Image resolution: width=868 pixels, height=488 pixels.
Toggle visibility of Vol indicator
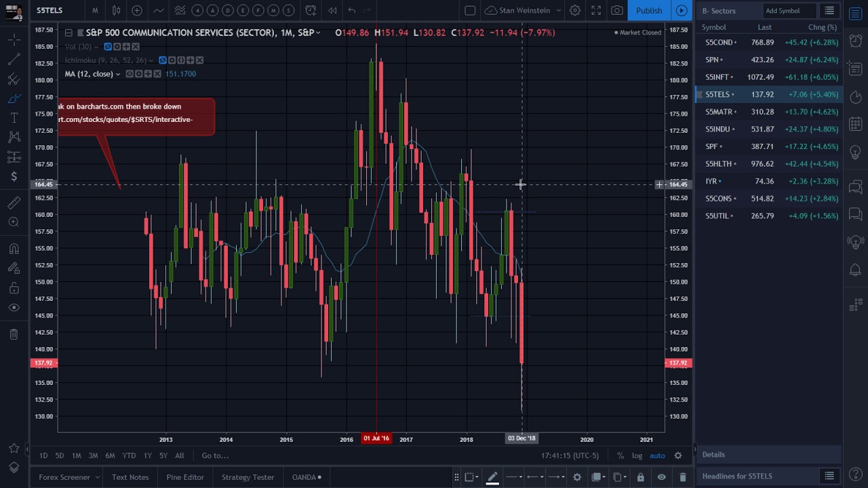coord(108,47)
